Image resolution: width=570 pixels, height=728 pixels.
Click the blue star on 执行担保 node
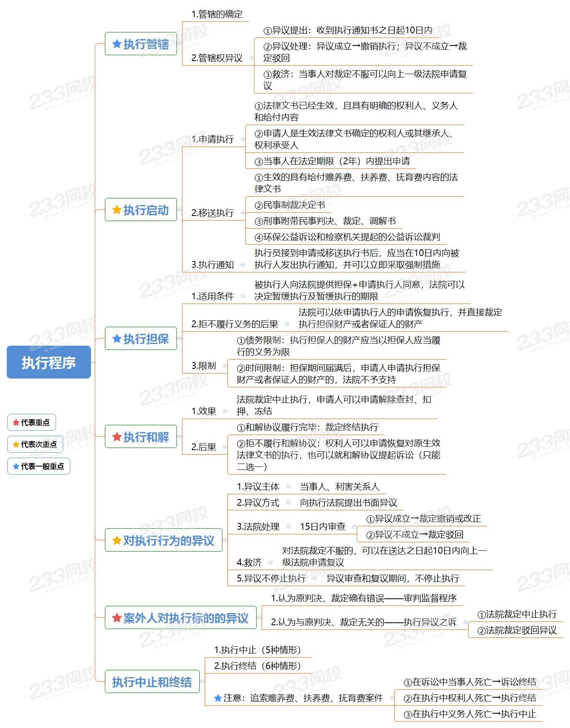pos(117,339)
